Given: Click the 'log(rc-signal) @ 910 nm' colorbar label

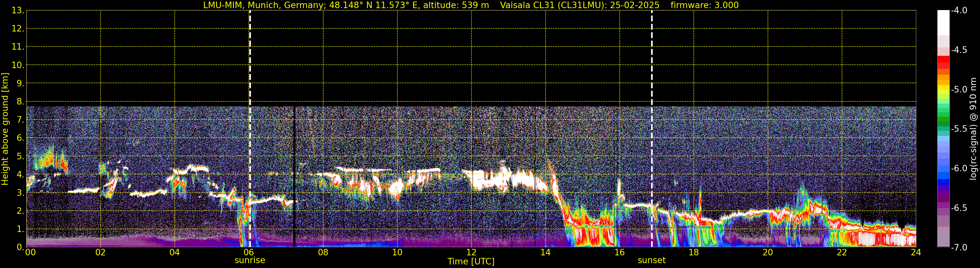Looking at the screenshot, I should 973,129.
